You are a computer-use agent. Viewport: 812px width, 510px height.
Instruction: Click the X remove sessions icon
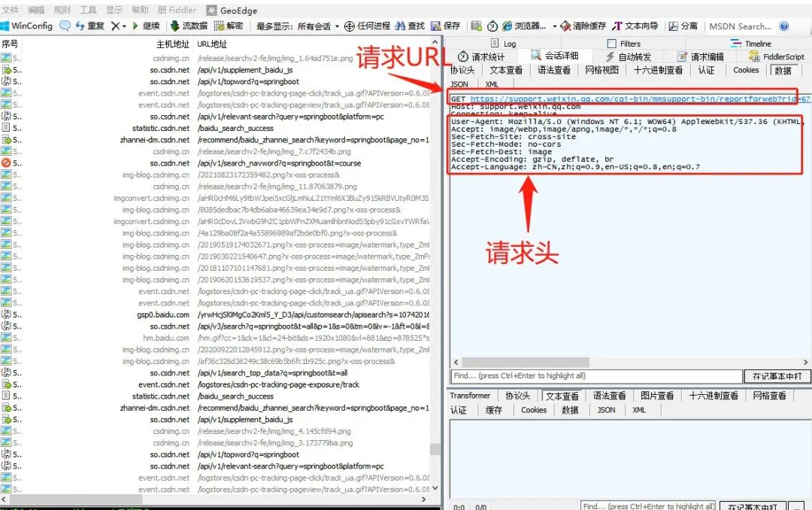pyautogui.click(x=115, y=26)
